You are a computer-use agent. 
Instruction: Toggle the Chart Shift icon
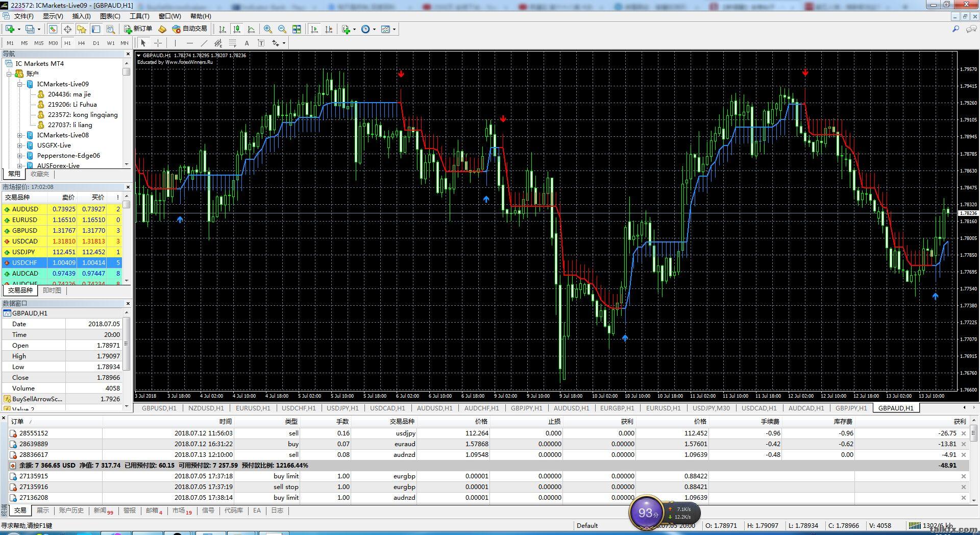tap(329, 29)
